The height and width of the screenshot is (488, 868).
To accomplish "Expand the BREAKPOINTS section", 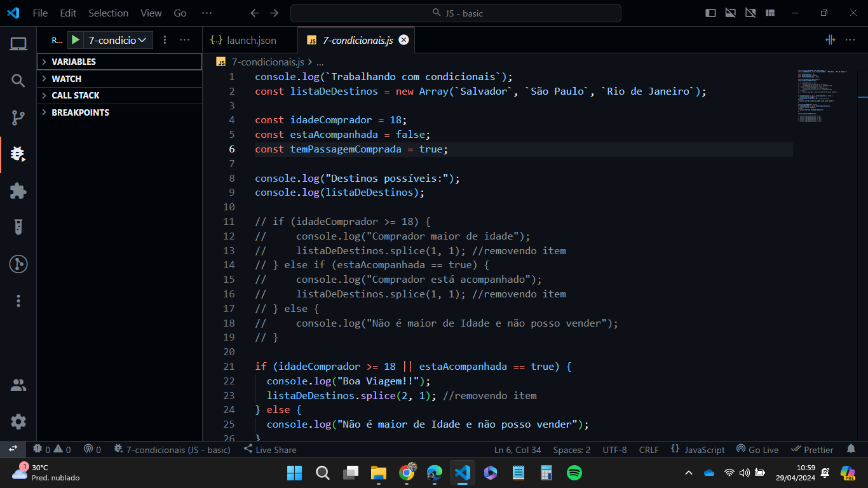I will tap(119, 112).
